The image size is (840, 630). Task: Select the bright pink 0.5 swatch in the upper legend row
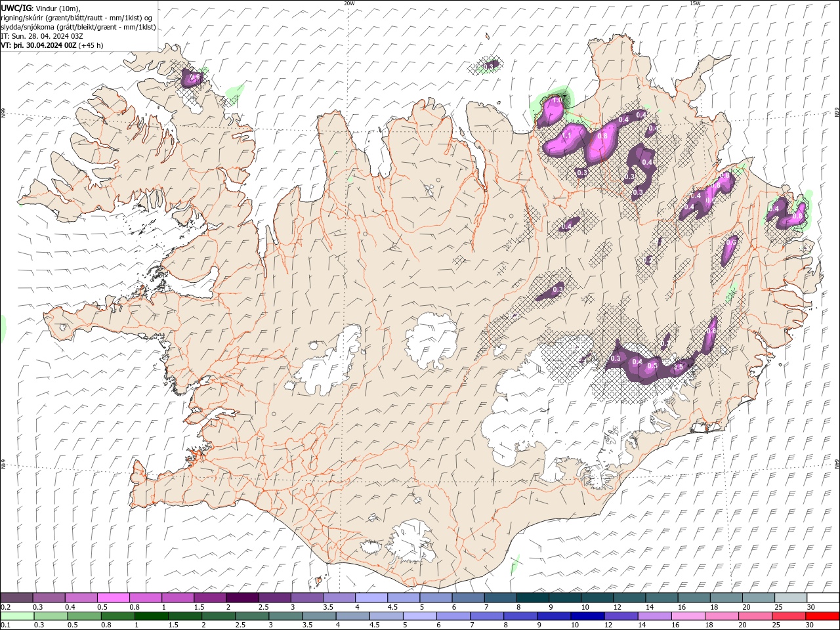(113, 598)
